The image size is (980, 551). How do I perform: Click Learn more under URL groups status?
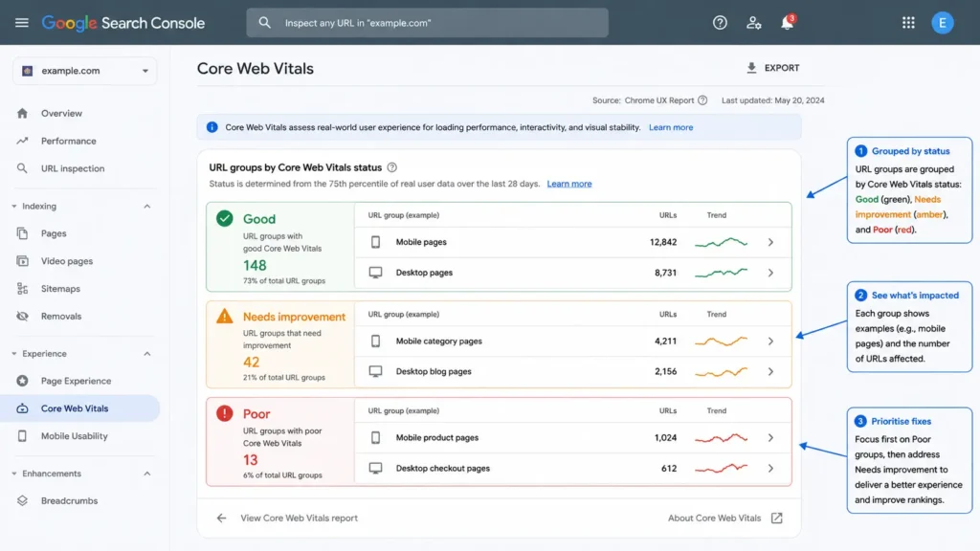(x=569, y=184)
